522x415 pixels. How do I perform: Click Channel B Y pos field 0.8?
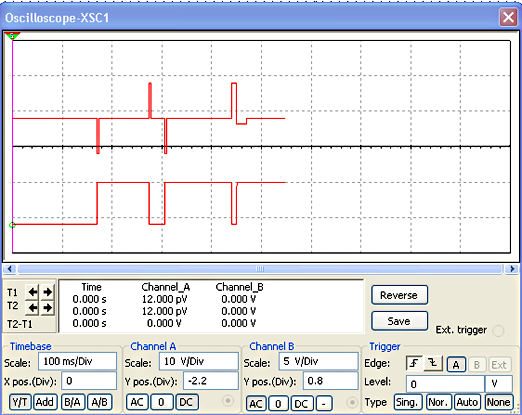[331, 381]
